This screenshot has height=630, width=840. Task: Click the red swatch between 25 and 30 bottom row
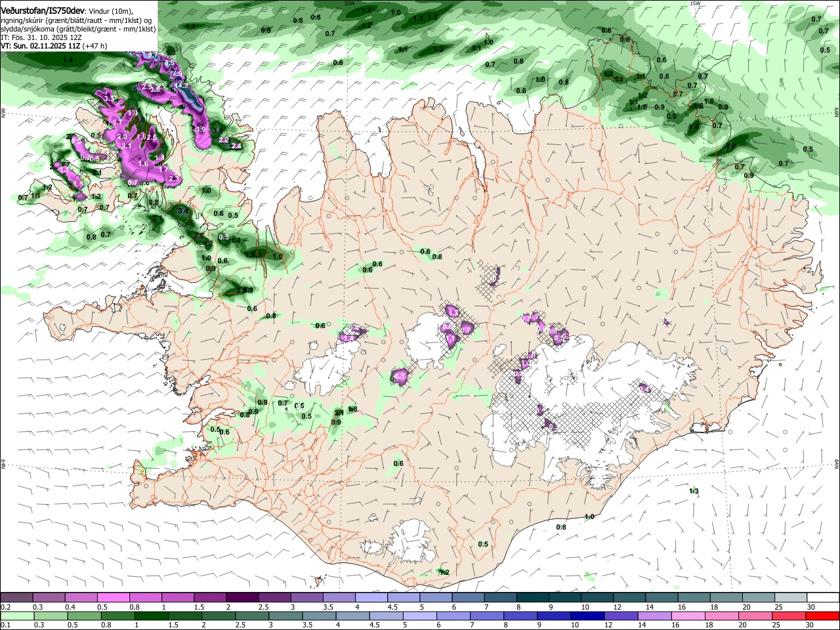click(788, 616)
